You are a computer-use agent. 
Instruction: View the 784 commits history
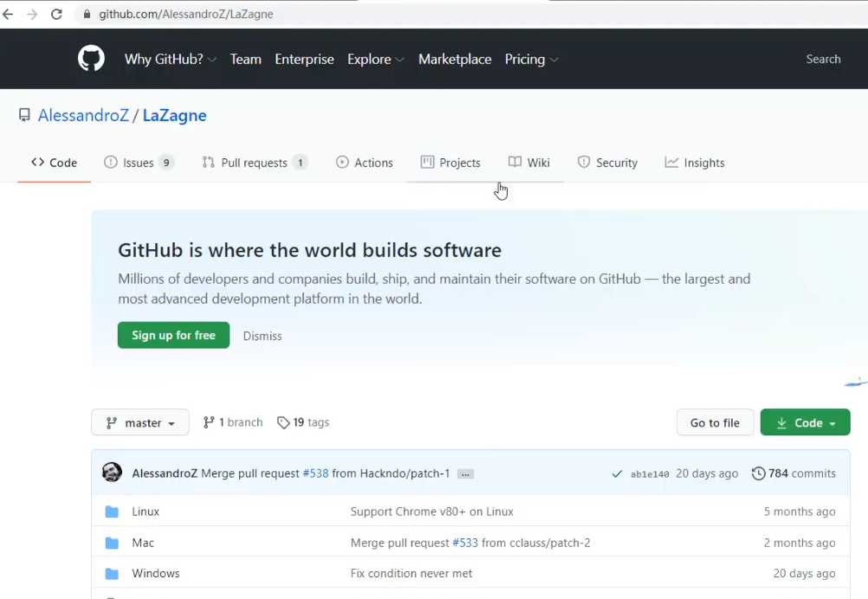pos(794,473)
